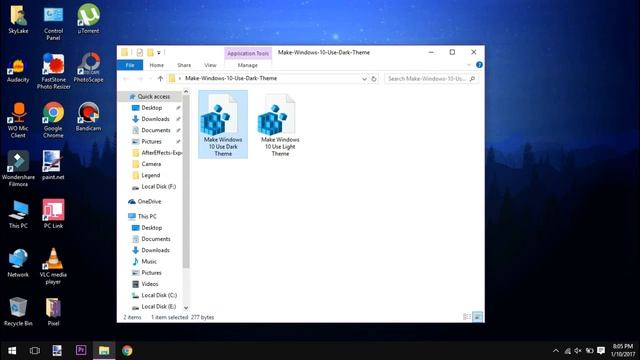Click the Properties icon in title bar
The width and height of the screenshot is (640, 360).
pos(140,52)
